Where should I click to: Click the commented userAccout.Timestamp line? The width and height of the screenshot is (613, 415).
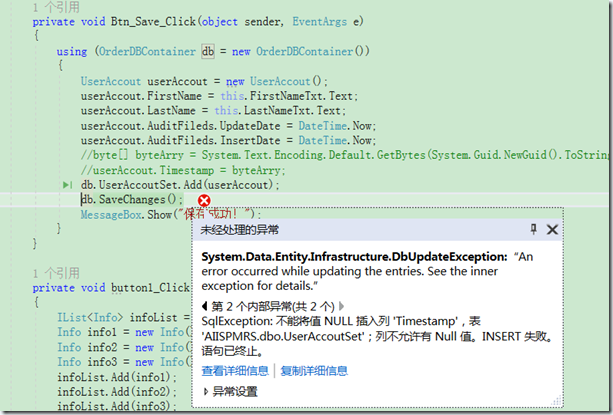click(183, 170)
